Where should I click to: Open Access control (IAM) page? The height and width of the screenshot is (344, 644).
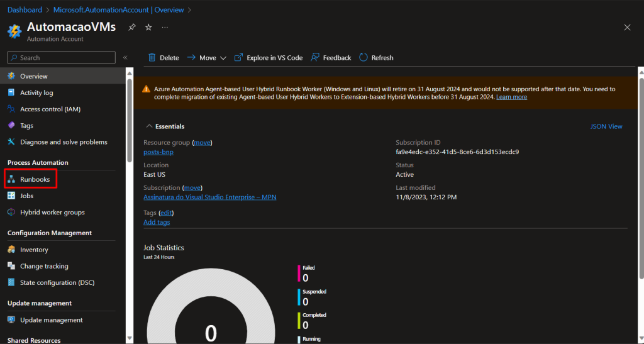tap(50, 109)
